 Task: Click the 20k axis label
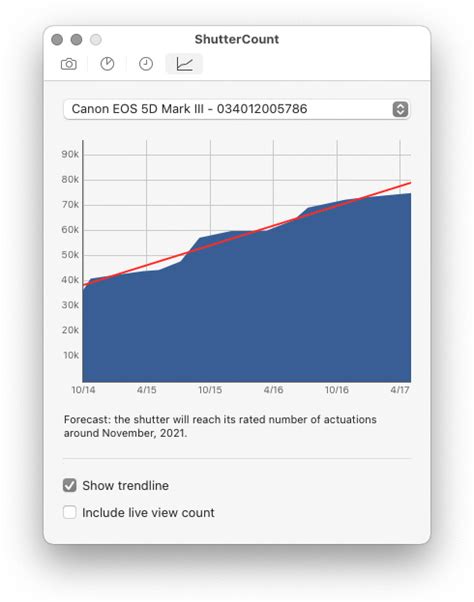(x=70, y=330)
